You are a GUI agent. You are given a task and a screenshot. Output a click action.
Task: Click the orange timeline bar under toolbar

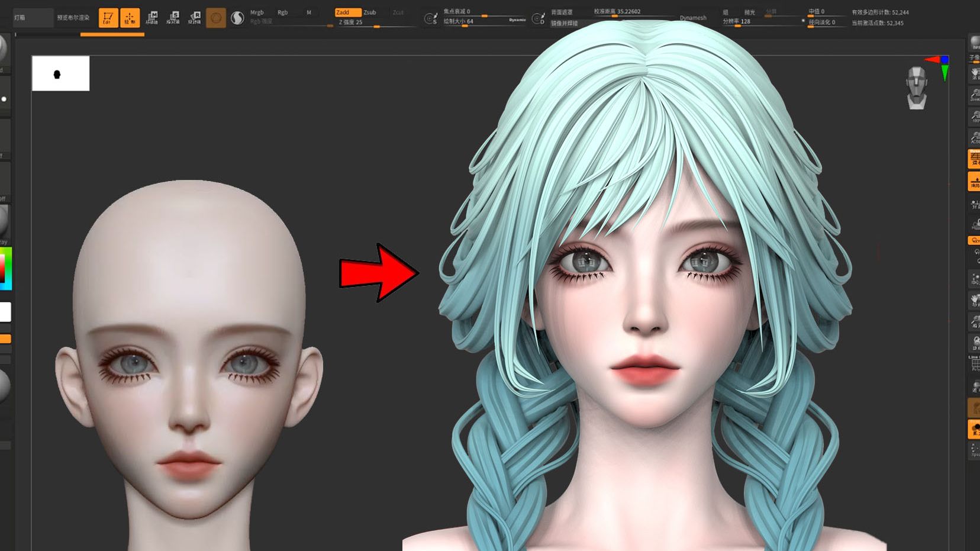tap(112, 34)
